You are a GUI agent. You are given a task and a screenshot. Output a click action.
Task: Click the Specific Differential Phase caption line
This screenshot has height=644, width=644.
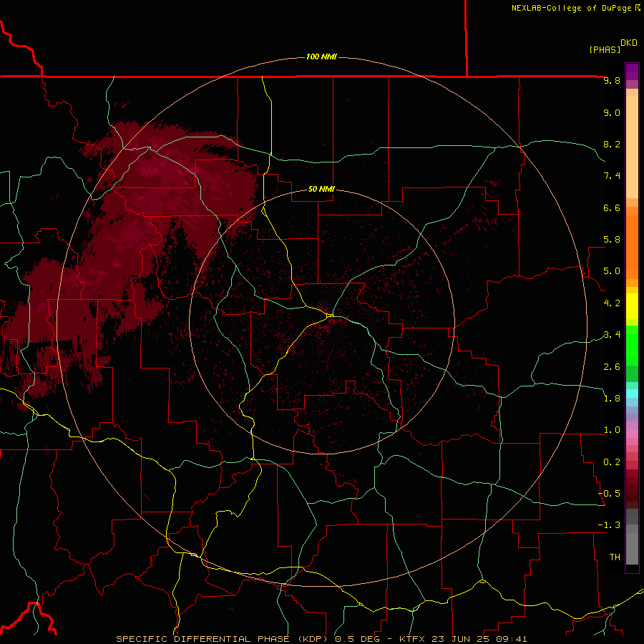click(321, 639)
